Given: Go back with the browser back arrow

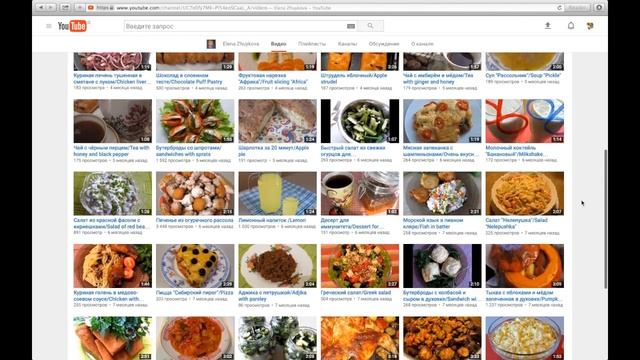Looking at the screenshot, I should pyautogui.click(x=41, y=7).
